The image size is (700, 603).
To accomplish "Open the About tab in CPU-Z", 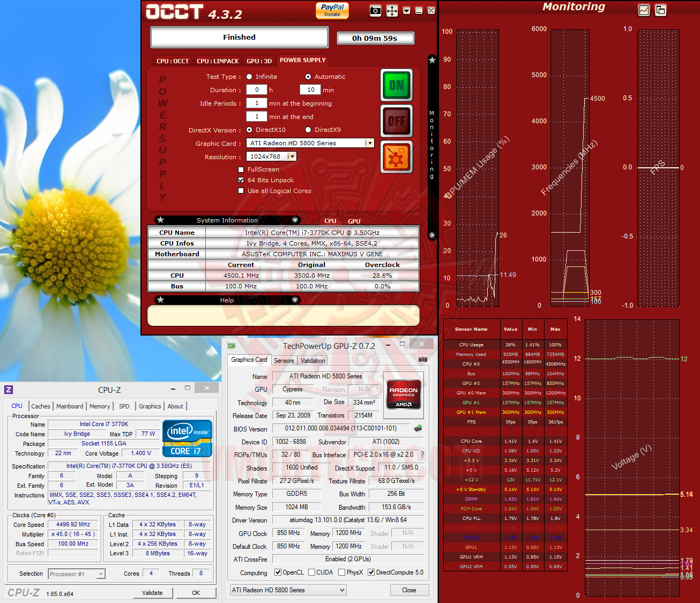I will (x=175, y=406).
